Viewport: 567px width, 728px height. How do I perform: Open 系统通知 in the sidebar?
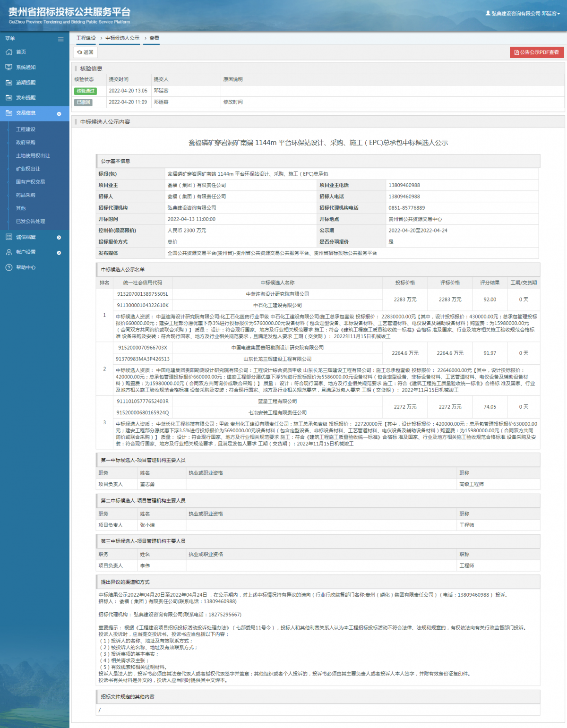click(26, 67)
